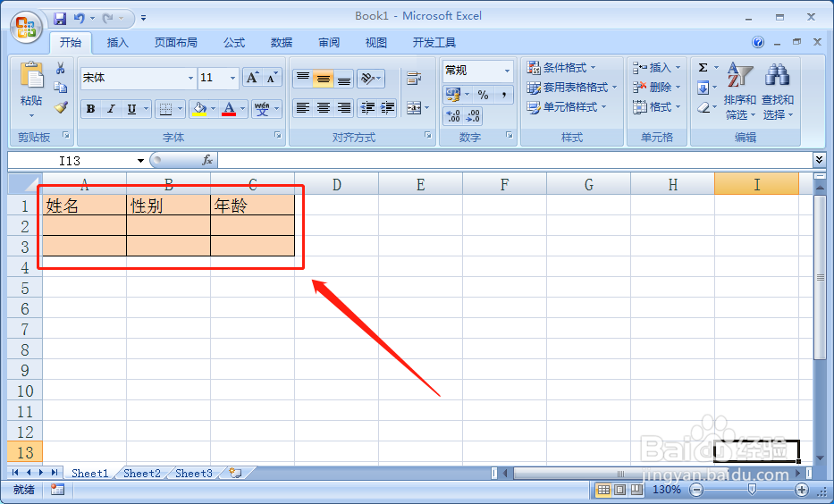The image size is (834, 504).
Task: Click the Copy icon in the clipboard group
Action: [61, 88]
